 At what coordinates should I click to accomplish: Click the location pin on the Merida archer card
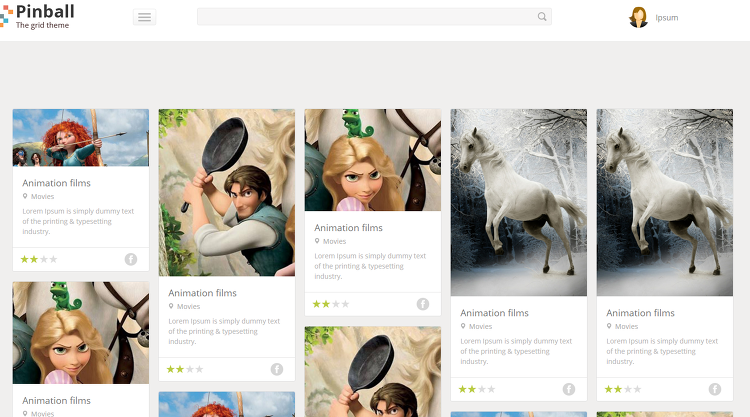coord(25,196)
